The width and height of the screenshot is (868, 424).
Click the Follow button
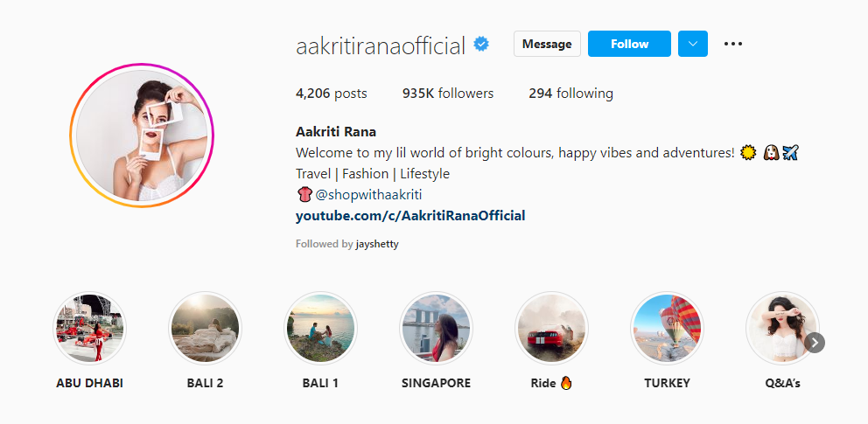(629, 44)
